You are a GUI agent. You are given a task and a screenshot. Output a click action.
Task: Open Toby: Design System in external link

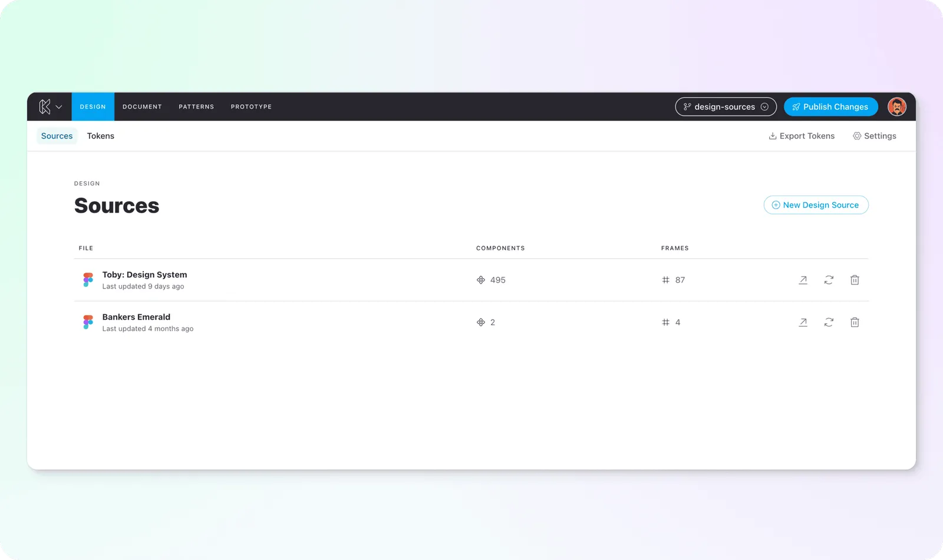pos(803,280)
